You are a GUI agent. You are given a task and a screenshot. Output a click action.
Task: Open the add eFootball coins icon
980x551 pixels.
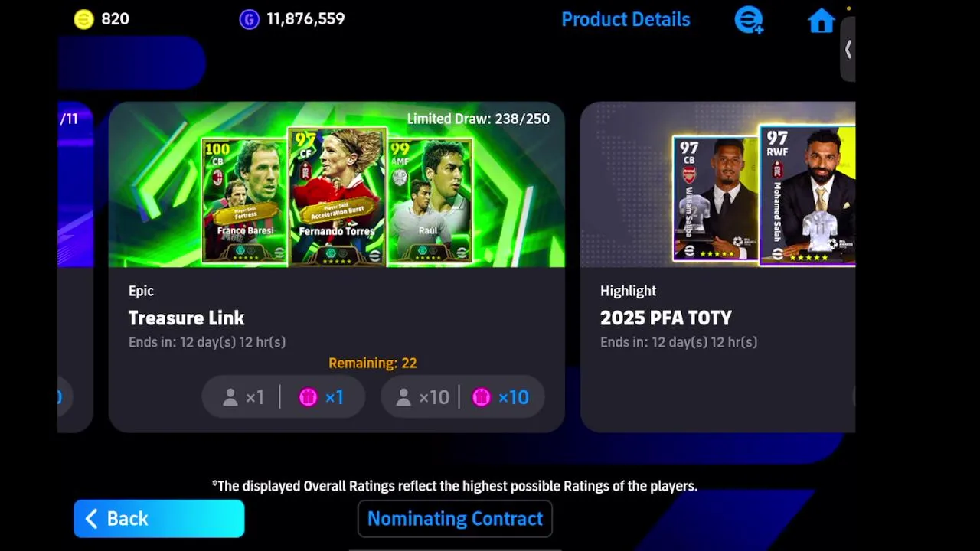click(x=749, y=20)
